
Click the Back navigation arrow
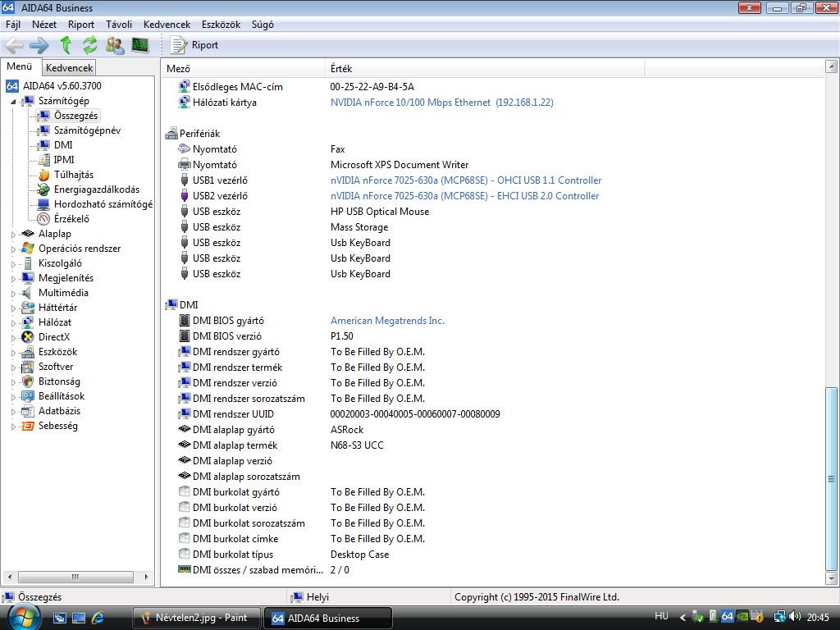tap(14, 45)
